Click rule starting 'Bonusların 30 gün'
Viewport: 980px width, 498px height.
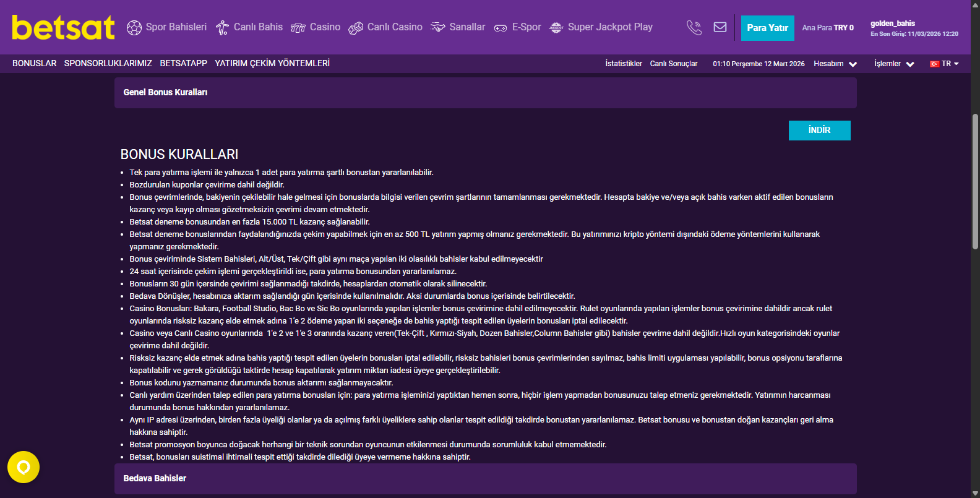[x=308, y=284]
